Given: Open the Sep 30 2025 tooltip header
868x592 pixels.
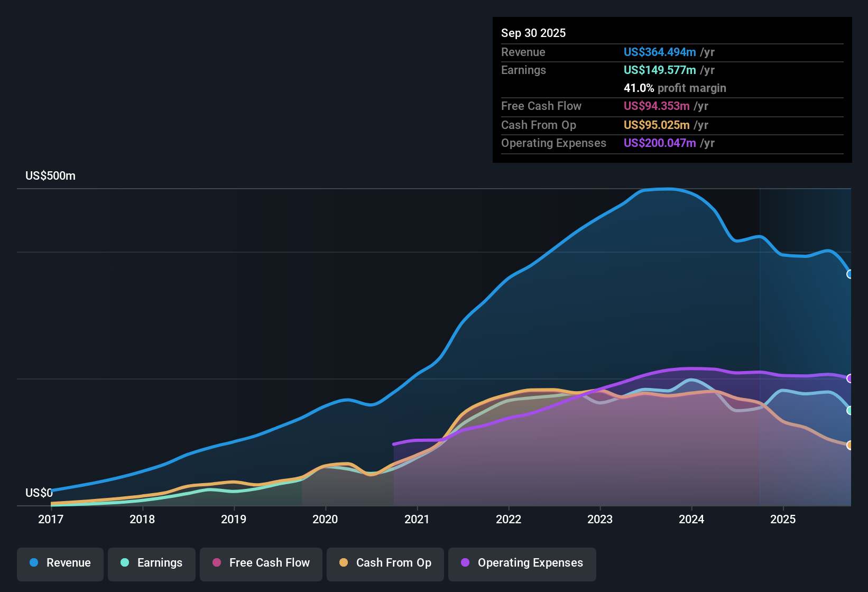Looking at the screenshot, I should point(533,33).
